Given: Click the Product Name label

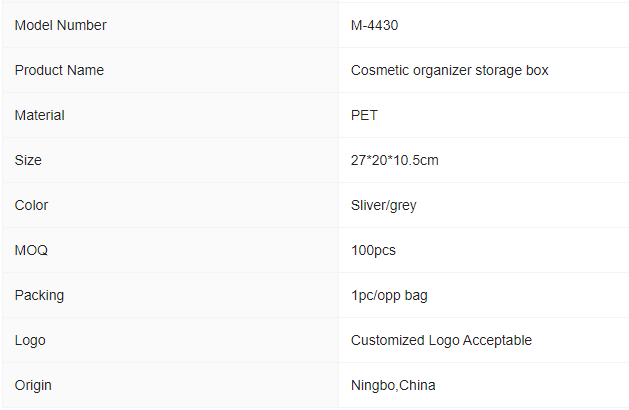Looking at the screenshot, I should click(59, 70).
